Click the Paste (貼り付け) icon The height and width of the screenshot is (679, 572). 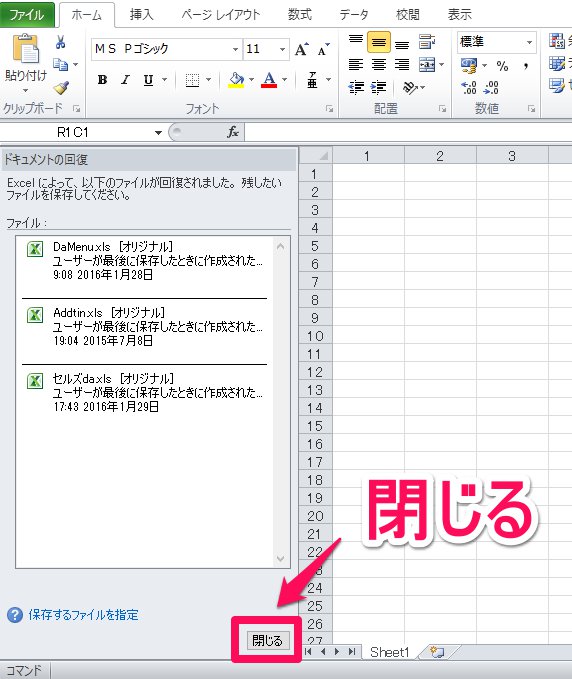pyautogui.click(x=25, y=48)
